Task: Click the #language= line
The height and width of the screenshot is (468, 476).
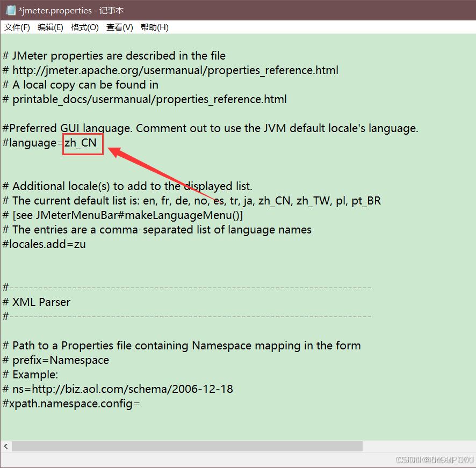Action: pyautogui.click(x=32, y=143)
